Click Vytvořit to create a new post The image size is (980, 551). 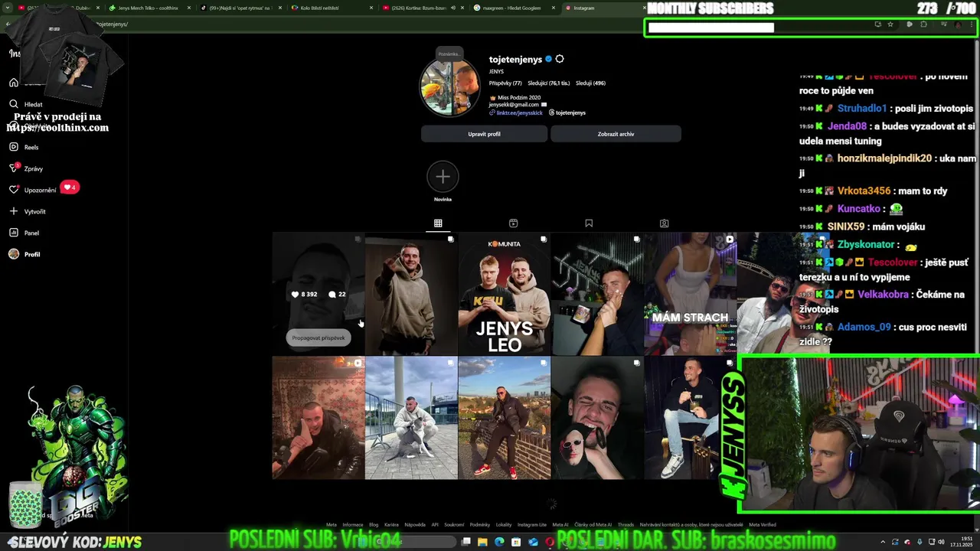click(28, 211)
